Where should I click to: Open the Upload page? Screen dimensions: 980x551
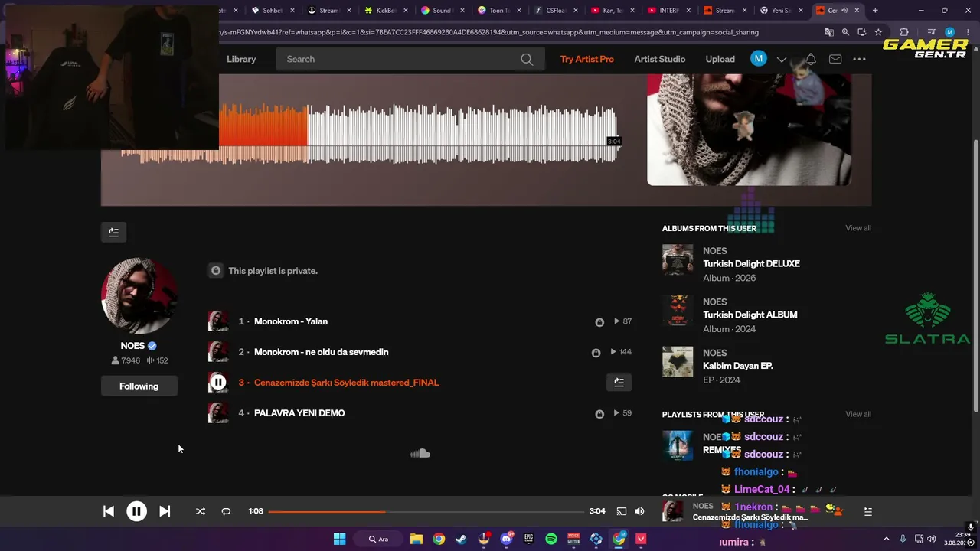click(x=720, y=59)
